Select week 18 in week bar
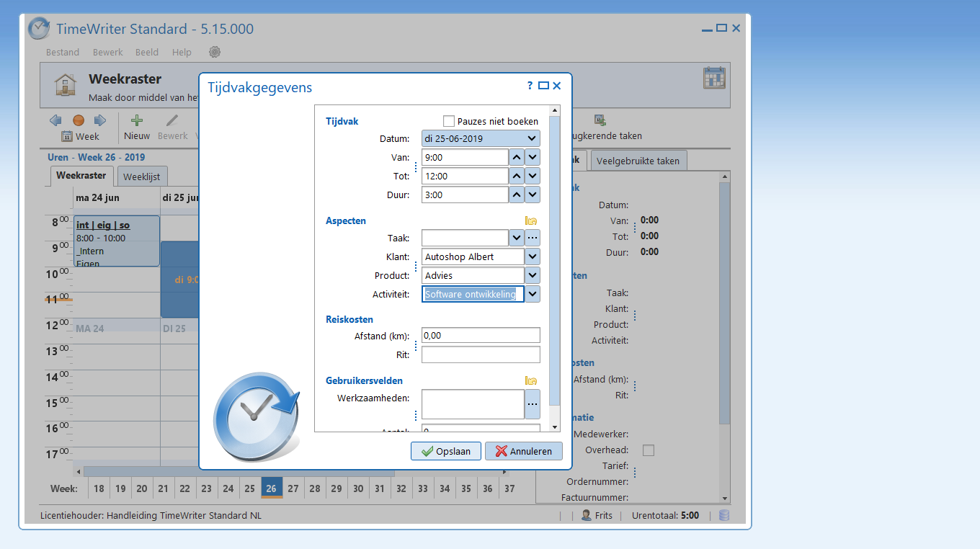 99,488
